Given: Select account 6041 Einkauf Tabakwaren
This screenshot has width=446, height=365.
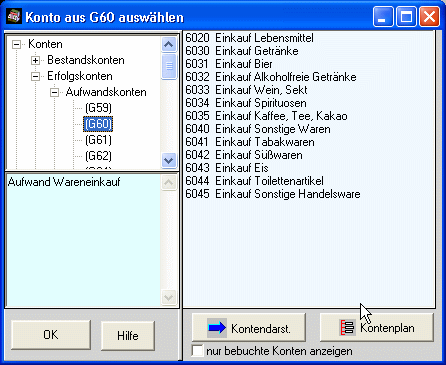Looking at the screenshot, I should pos(250,142).
